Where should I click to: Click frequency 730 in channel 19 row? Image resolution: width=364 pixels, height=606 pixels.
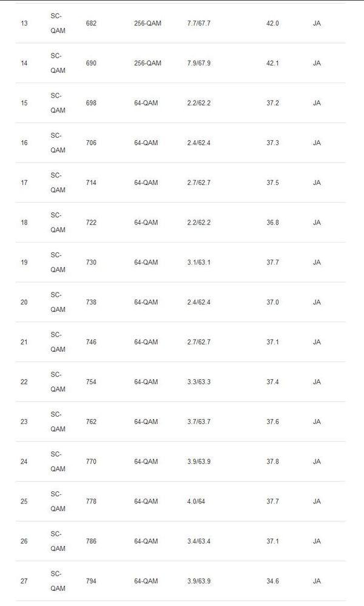(x=91, y=262)
